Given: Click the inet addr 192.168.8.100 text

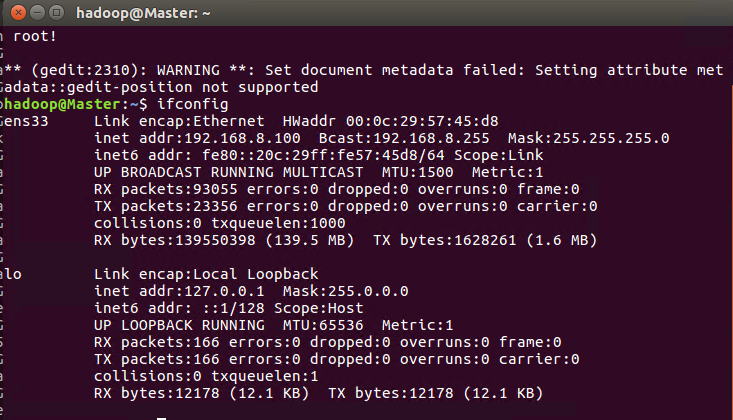Looking at the screenshot, I should click(197, 138).
